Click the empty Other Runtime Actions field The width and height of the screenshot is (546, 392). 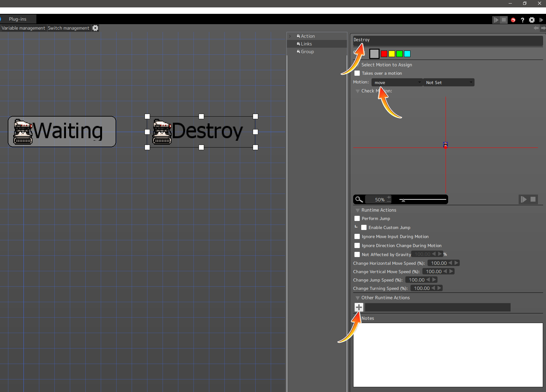pos(438,307)
